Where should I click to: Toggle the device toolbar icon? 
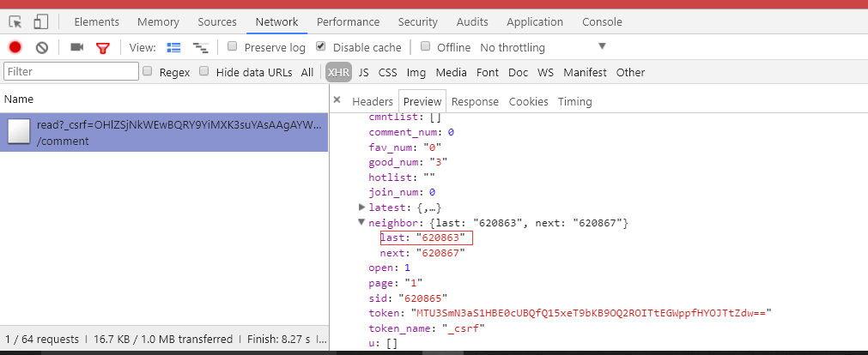point(40,22)
